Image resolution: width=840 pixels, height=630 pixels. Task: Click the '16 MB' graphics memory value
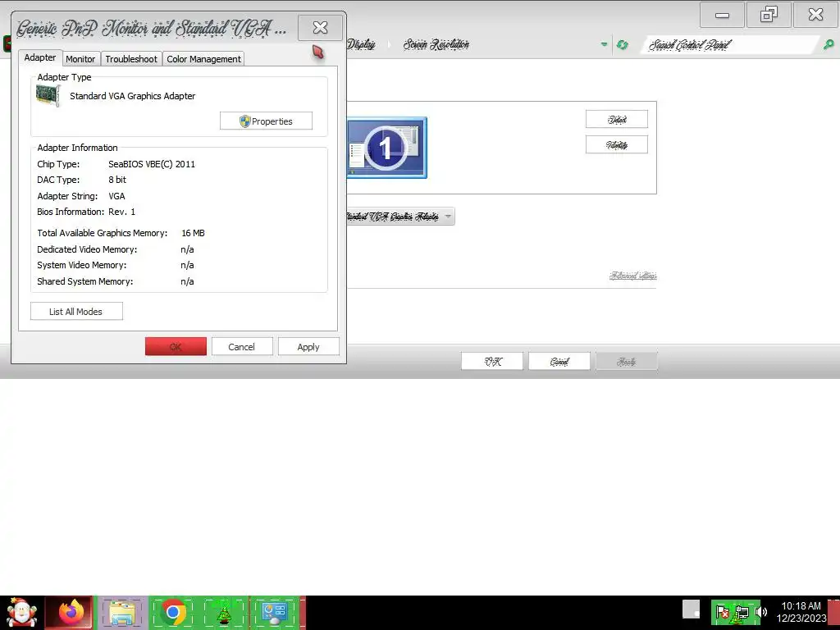(x=193, y=233)
